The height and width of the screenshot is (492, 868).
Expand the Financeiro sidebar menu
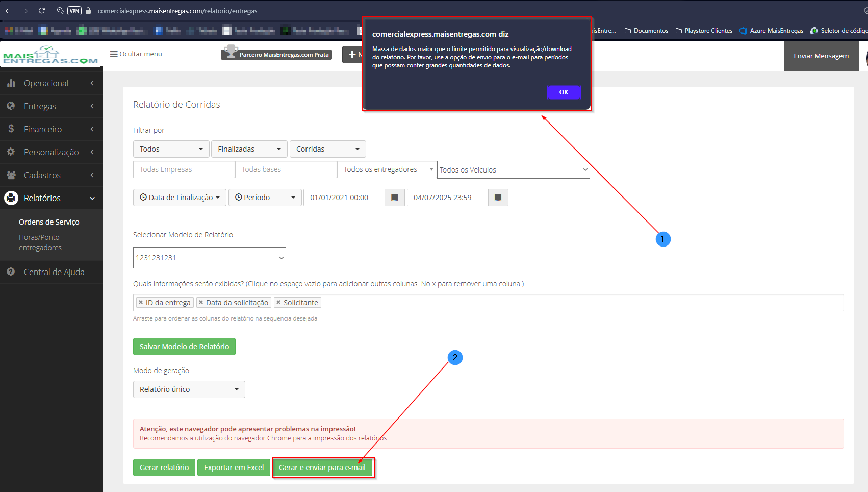pyautogui.click(x=51, y=129)
